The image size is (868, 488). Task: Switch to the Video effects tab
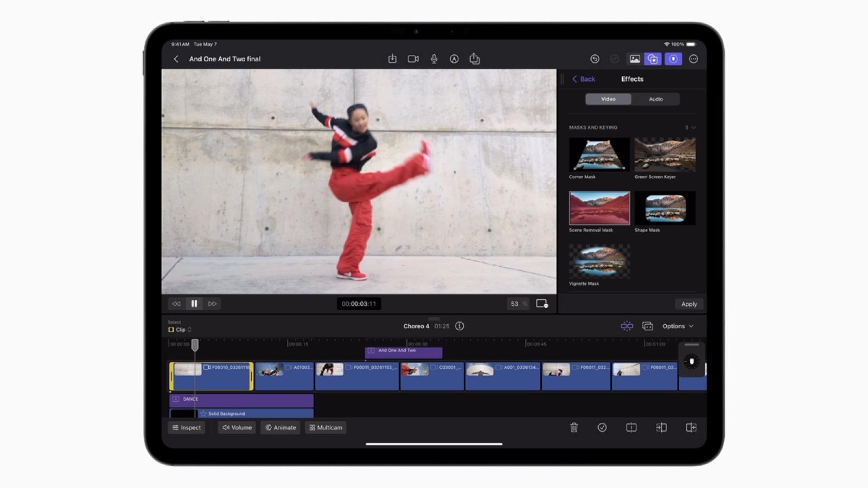pyautogui.click(x=608, y=99)
